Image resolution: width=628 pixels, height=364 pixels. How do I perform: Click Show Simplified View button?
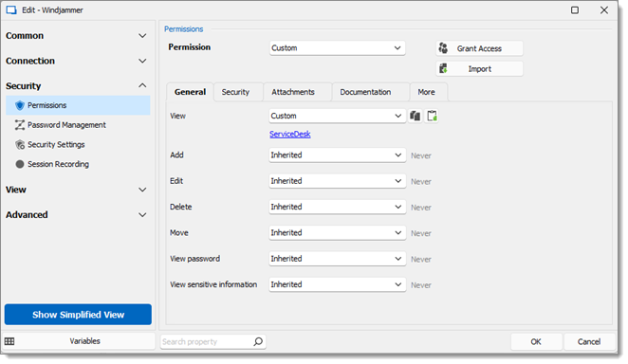click(x=78, y=315)
